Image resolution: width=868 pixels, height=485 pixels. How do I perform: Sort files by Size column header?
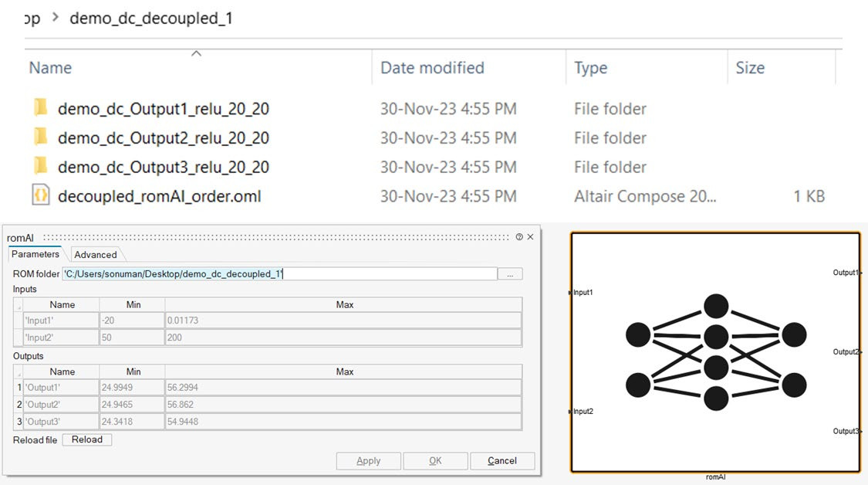click(x=749, y=68)
